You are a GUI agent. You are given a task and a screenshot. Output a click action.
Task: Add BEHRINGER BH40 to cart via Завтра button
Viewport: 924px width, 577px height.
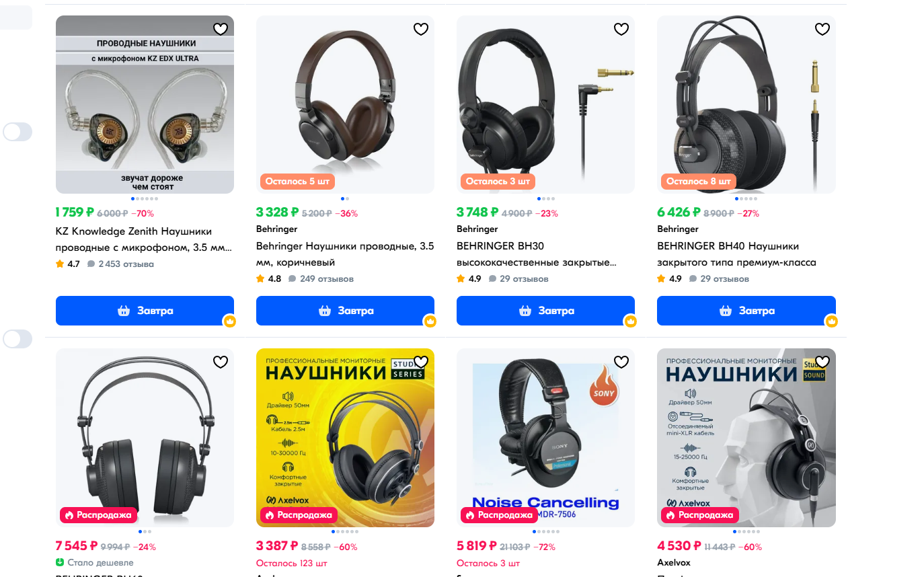click(x=746, y=311)
